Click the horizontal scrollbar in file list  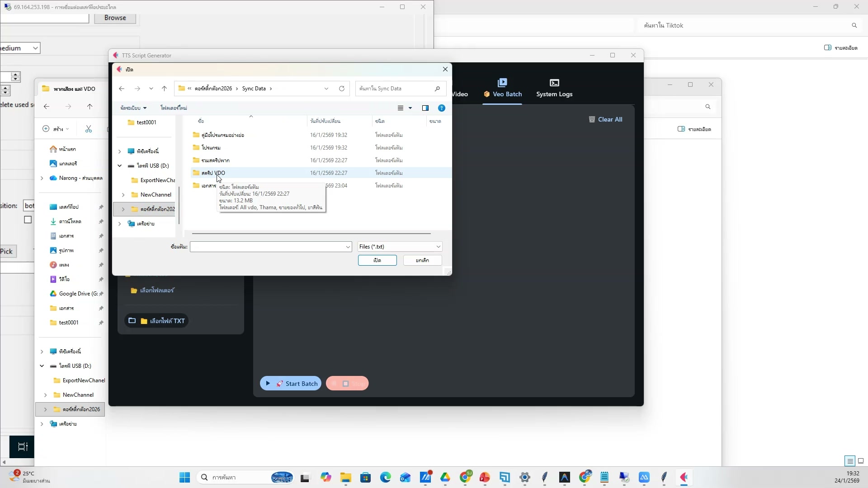click(x=311, y=234)
